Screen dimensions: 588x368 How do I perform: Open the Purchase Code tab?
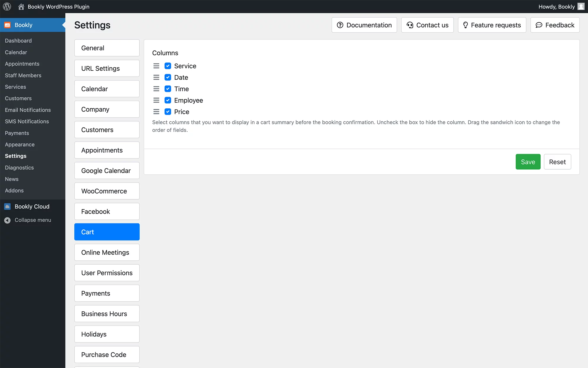[107, 355]
